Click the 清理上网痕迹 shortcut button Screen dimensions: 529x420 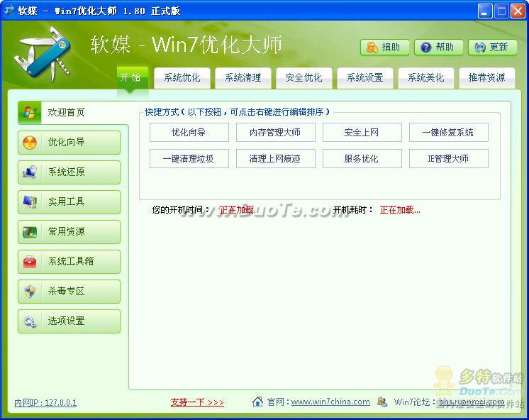[276, 159]
